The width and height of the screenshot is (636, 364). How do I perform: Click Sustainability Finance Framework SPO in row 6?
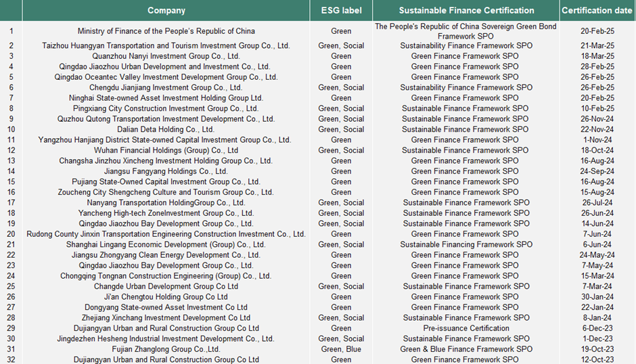[x=466, y=88]
